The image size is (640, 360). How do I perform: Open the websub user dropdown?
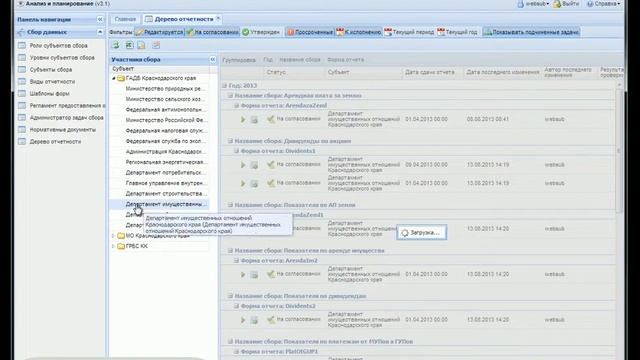point(533,4)
